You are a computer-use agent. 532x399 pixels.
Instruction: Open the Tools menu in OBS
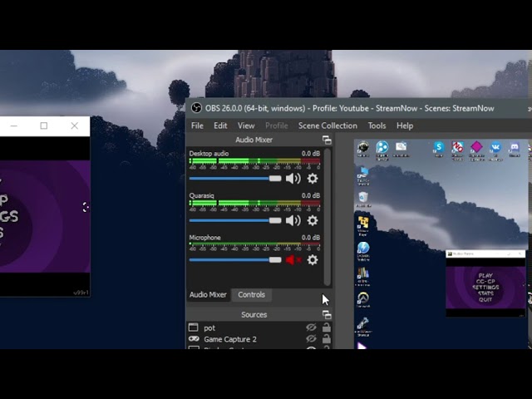click(377, 126)
